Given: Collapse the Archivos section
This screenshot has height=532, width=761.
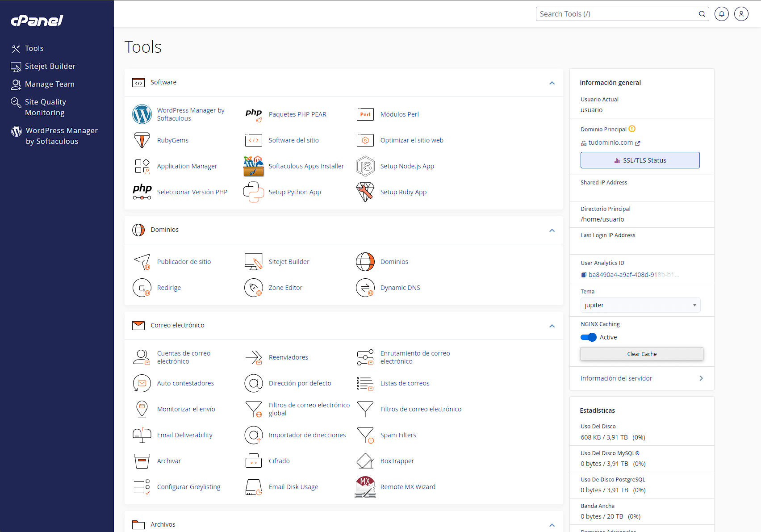Looking at the screenshot, I should (x=552, y=525).
